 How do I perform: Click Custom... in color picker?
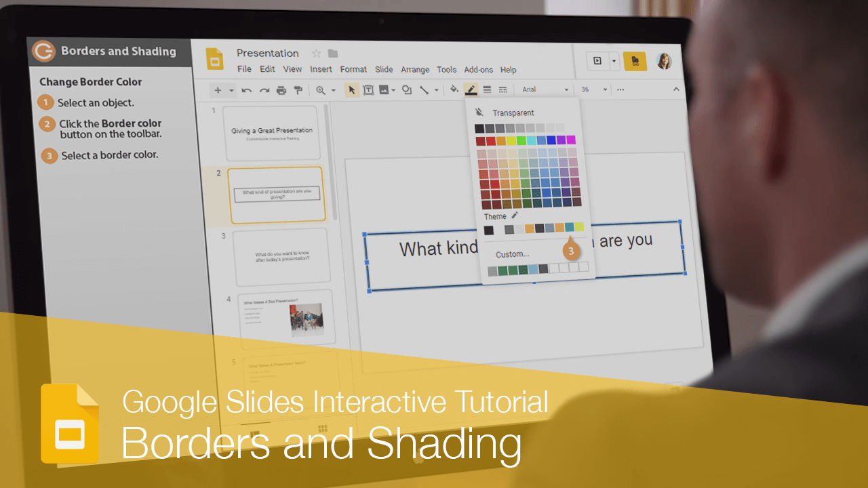click(512, 254)
